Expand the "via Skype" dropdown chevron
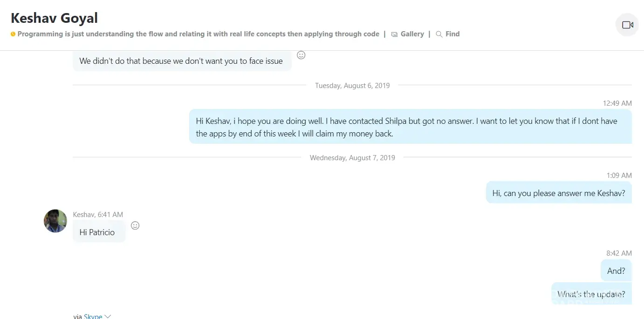This screenshot has width=644, height=319. 108,316
